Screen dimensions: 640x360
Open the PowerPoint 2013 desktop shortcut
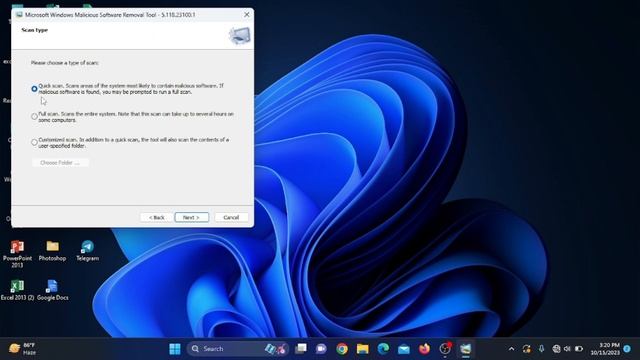(x=17, y=254)
